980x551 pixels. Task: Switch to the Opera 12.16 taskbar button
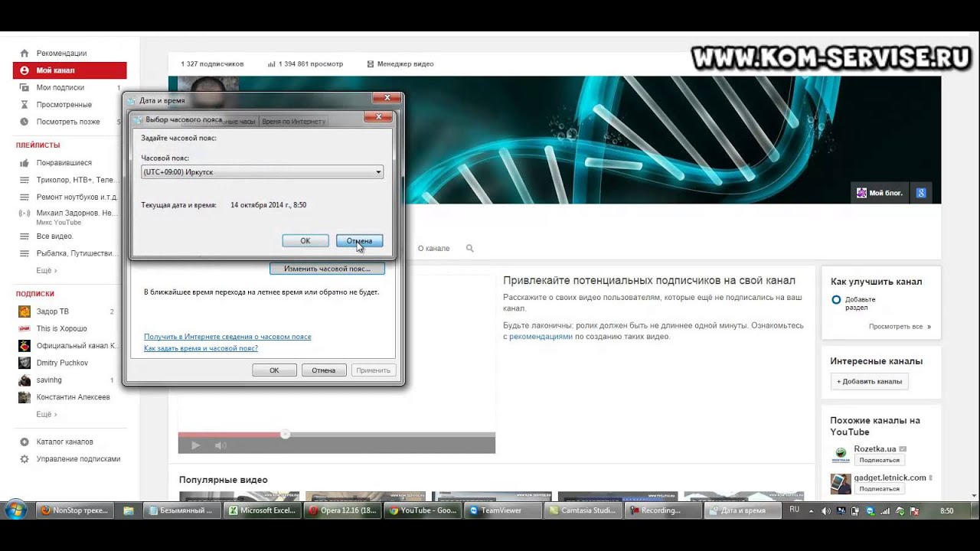[342, 510]
